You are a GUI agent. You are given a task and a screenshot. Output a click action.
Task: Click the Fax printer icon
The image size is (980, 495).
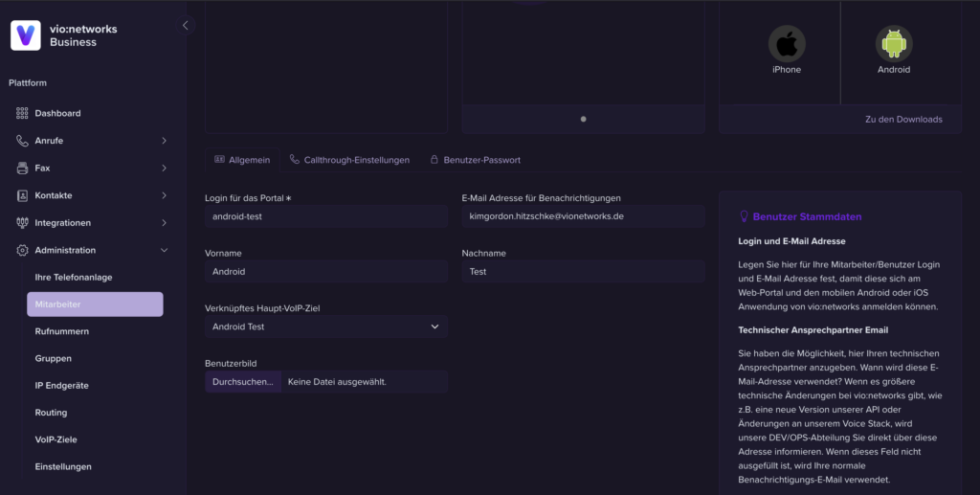click(x=22, y=168)
